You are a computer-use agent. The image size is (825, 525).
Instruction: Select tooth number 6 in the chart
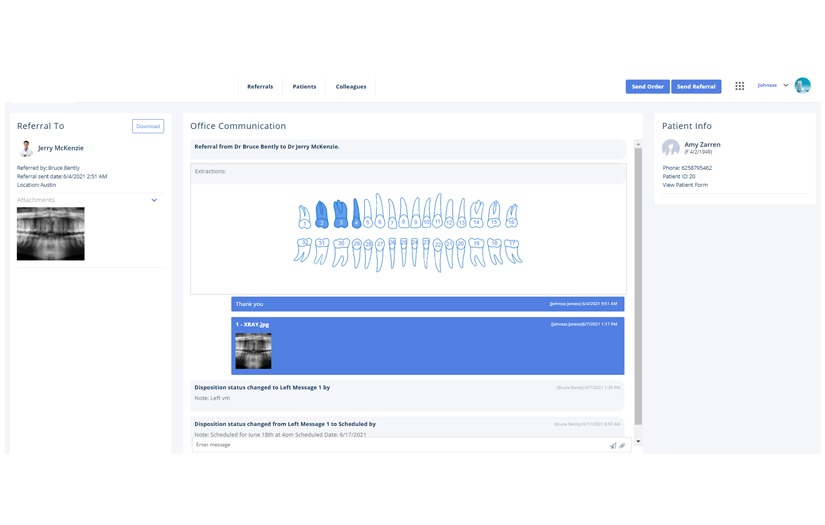click(379, 211)
